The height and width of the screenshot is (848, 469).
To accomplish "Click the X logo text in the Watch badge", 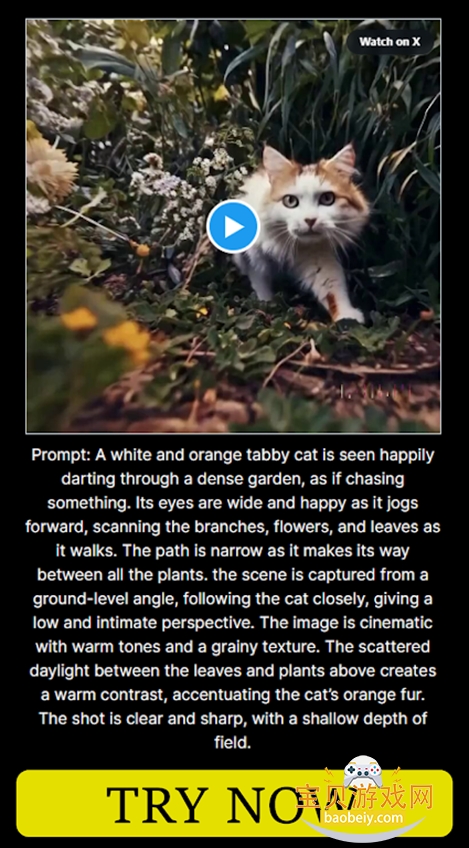I will 415,42.
